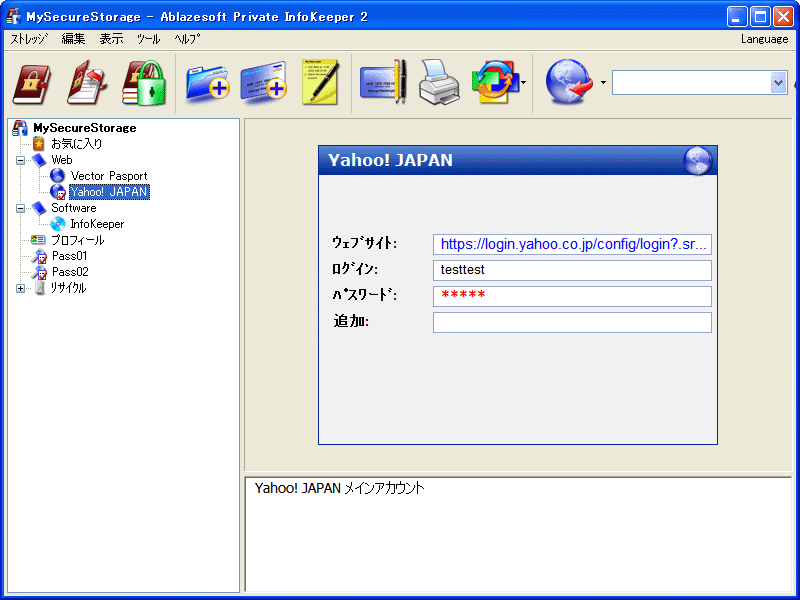Click the open storage book icon

point(32,84)
